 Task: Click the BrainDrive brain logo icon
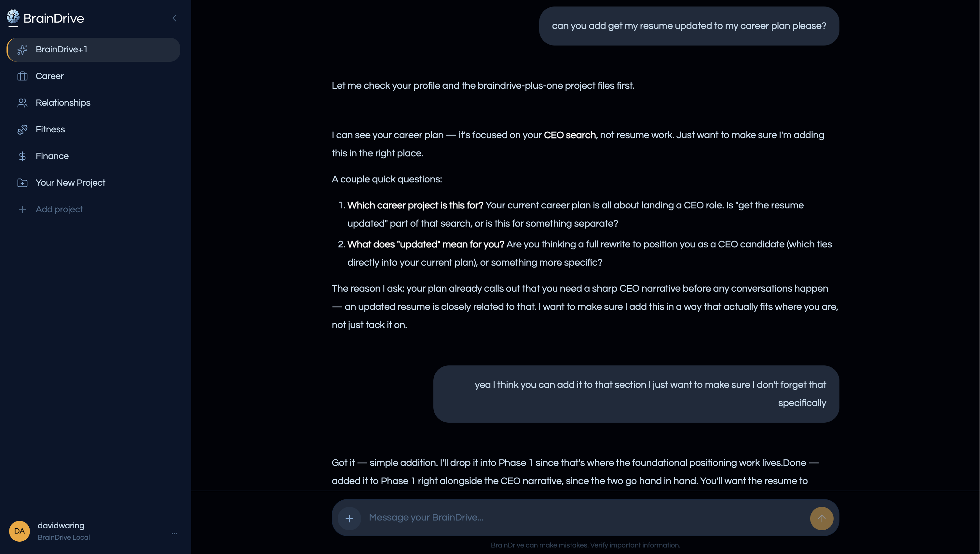click(13, 18)
